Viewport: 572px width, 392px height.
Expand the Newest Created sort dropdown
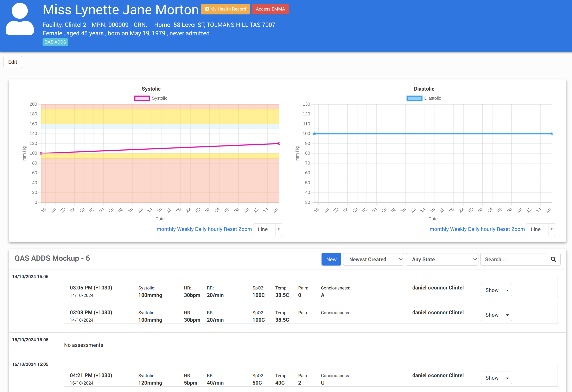point(373,259)
